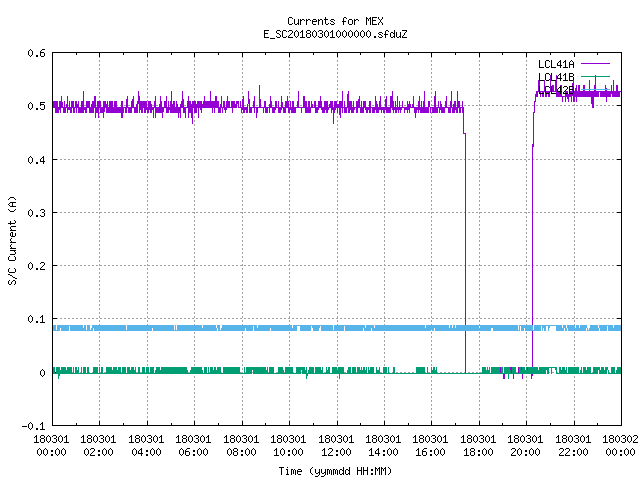Click the "04:00" x-axis tick label
This screenshot has width=640, height=480.
point(146,452)
